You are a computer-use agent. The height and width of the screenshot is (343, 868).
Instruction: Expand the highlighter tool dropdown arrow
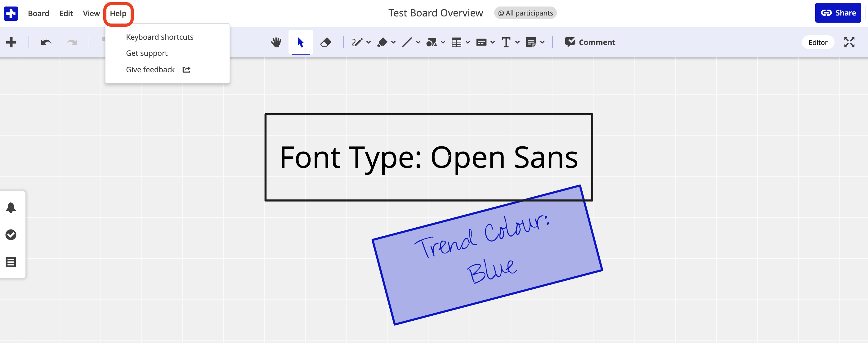click(393, 42)
